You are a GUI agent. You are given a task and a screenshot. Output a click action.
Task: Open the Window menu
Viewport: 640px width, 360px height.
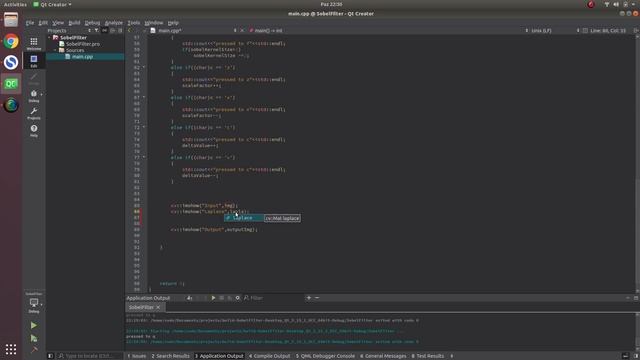[x=153, y=23]
